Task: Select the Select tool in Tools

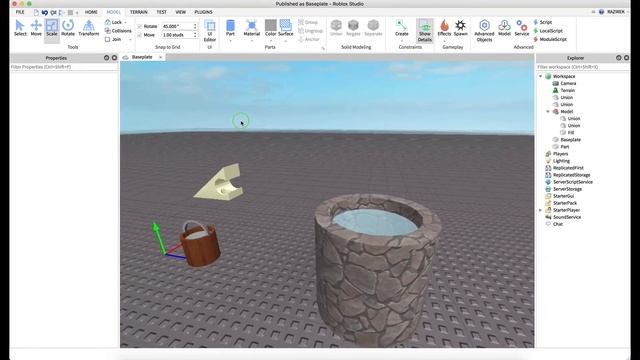Action: (20, 28)
